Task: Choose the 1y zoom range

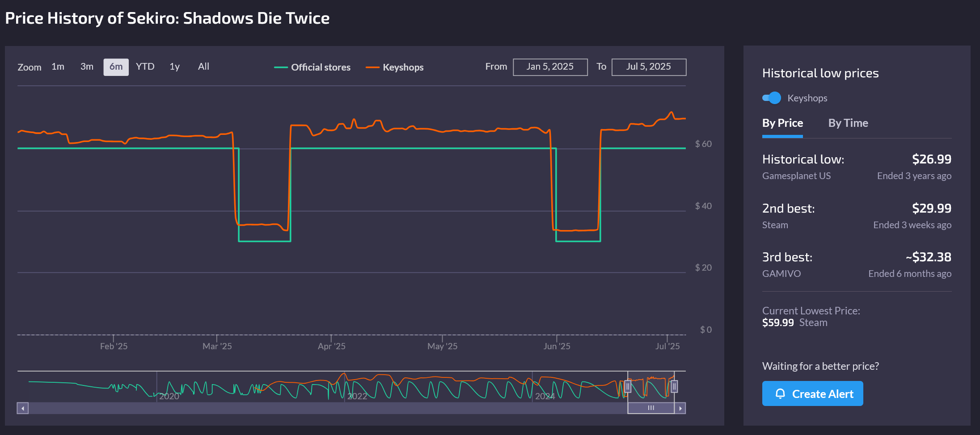Action: point(174,67)
